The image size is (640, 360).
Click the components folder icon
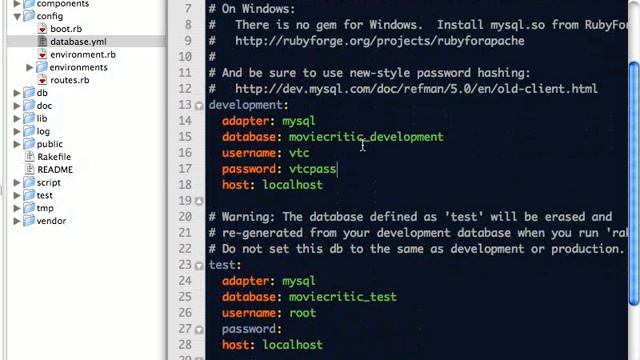tap(29, 4)
